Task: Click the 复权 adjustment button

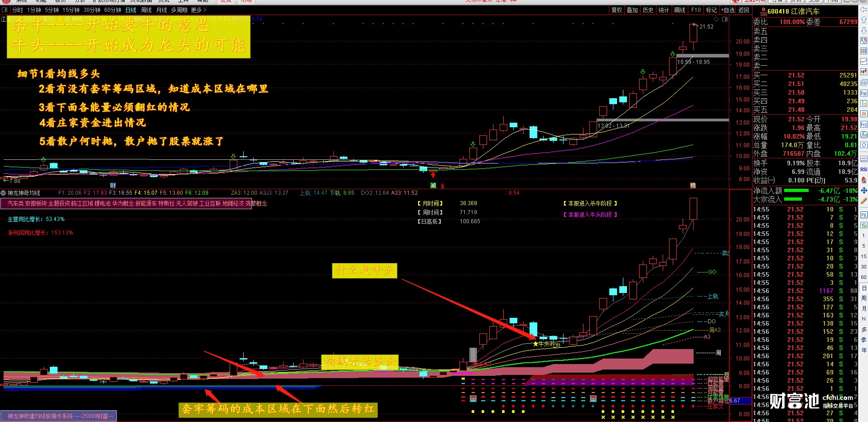Action: tap(617, 10)
